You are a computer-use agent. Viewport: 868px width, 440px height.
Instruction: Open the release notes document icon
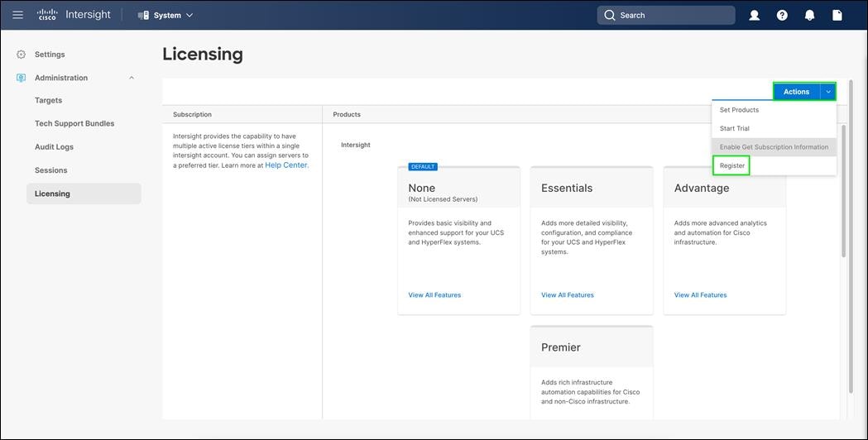(837, 16)
